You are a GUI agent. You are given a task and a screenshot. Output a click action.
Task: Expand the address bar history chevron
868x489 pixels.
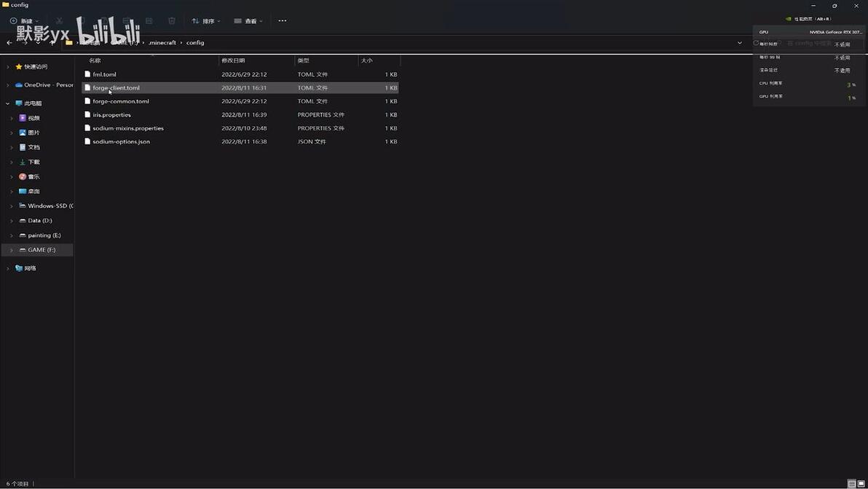pos(740,43)
